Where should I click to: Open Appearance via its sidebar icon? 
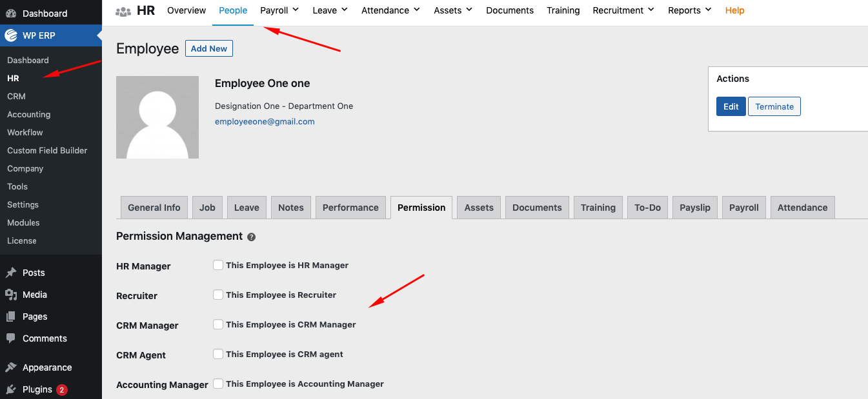[12, 367]
